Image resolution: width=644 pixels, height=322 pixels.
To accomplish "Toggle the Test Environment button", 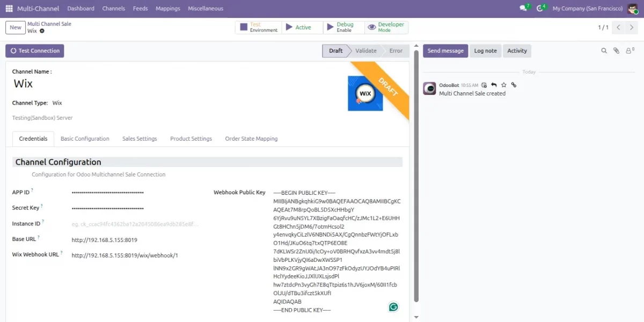I will (x=258, y=27).
